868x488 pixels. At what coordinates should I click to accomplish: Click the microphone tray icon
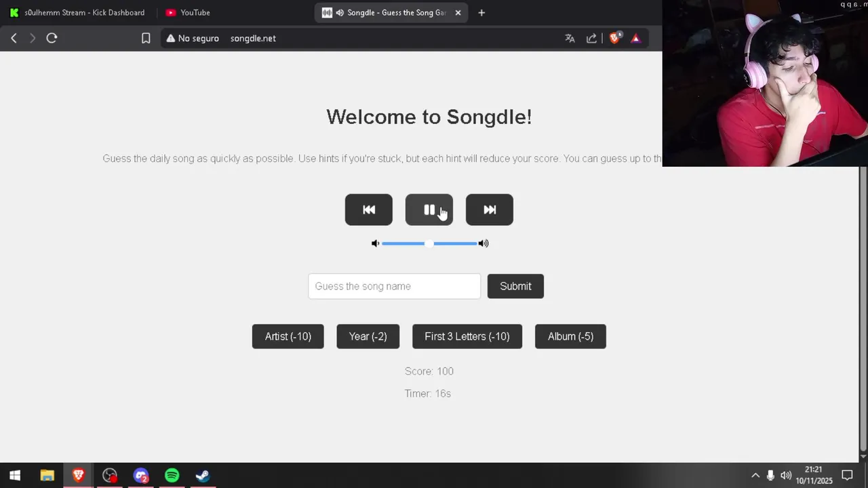coord(770,475)
